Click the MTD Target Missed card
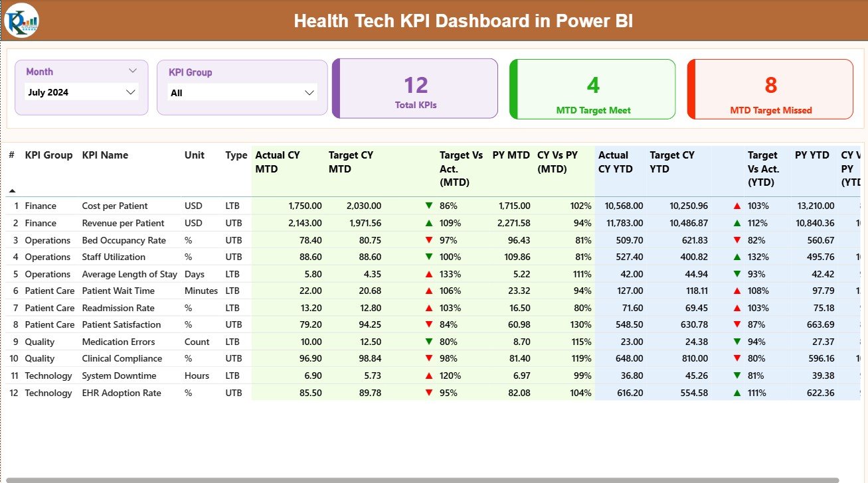The image size is (868, 483). pyautogui.click(x=770, y=89)
